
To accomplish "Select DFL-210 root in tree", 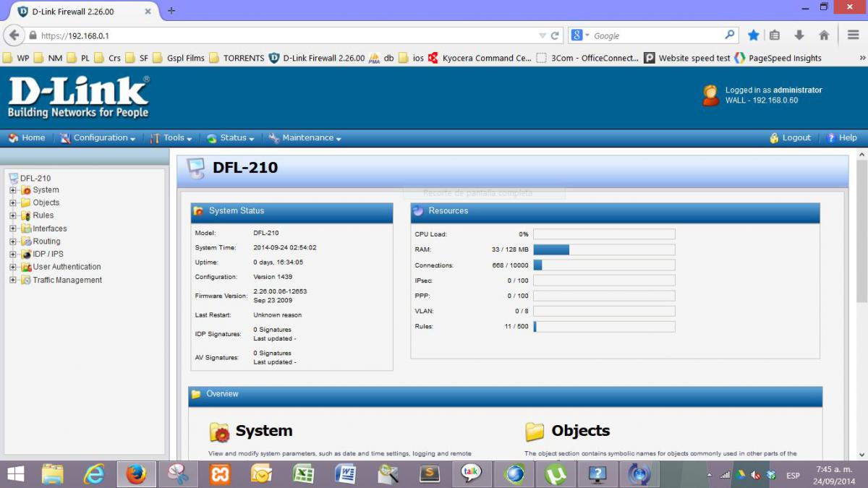I will tap(35, 178).
